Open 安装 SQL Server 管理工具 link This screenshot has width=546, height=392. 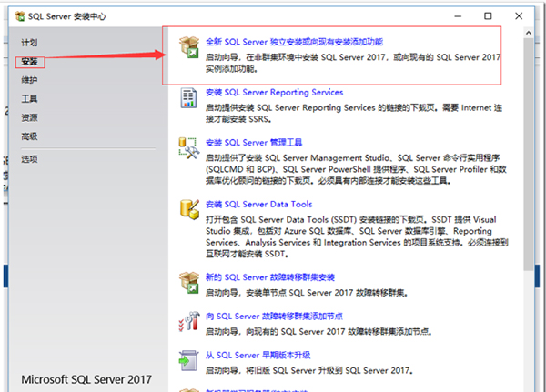pos(254,143)
